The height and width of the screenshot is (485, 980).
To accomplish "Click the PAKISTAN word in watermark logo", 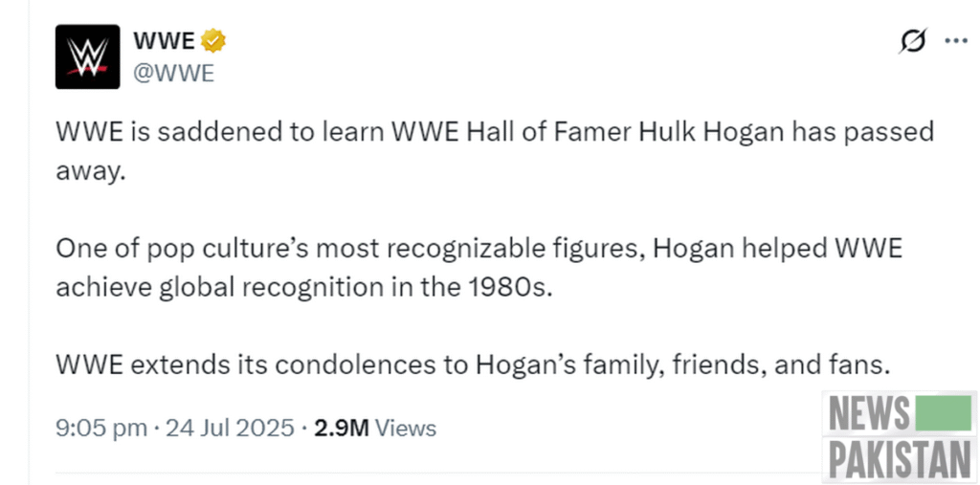I will click(900, 458).
